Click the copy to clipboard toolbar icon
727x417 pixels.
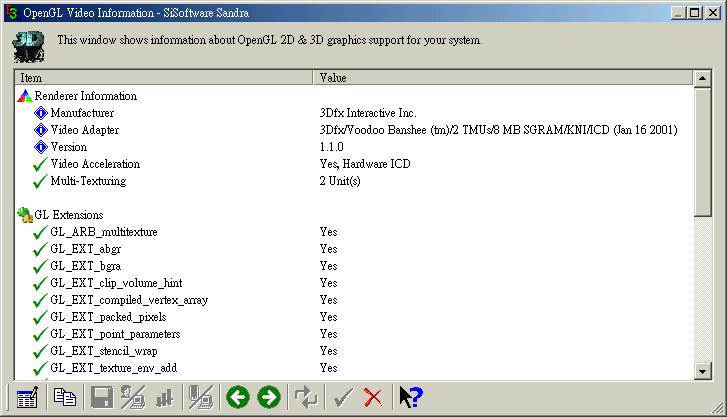click(x=64, y=398)
